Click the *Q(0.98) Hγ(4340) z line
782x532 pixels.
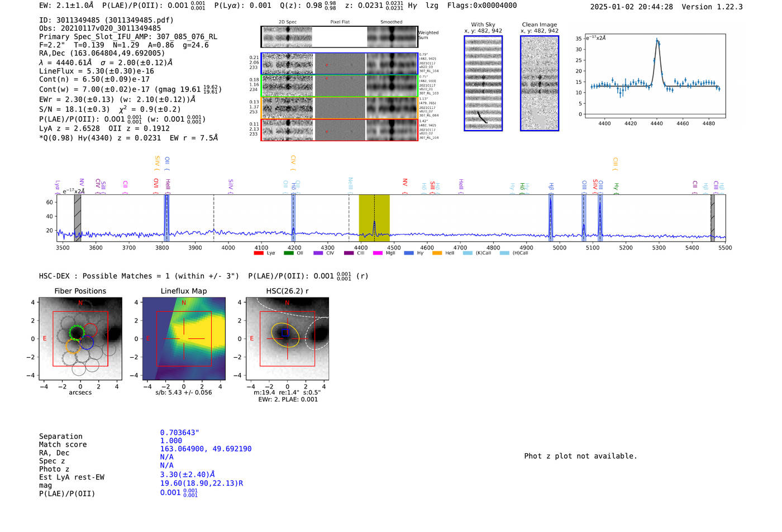coord(128,138)
